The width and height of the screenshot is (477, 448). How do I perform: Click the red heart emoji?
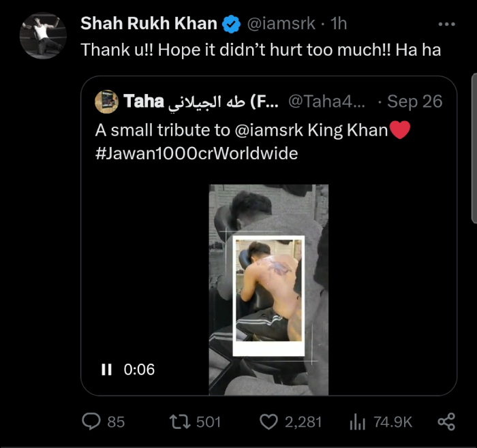point(399,130)
